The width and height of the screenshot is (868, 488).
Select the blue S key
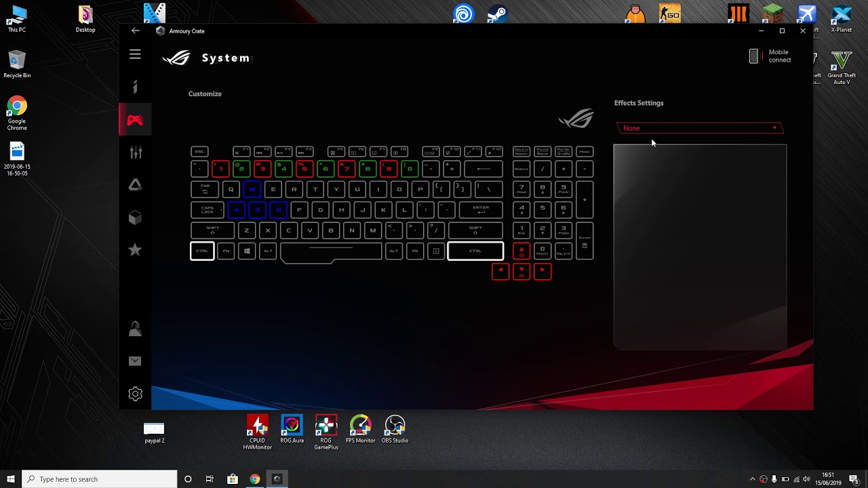point(257,210)
